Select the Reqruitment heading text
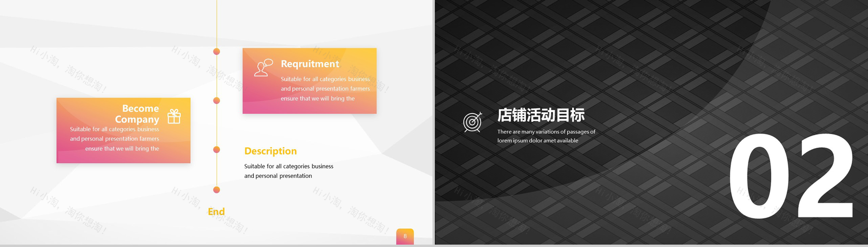Viewport: 868px width, 247px height. [310, 64]
